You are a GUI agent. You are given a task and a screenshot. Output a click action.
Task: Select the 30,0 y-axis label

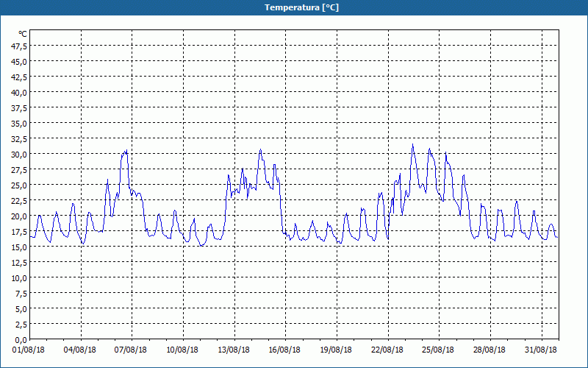click(x=19, y=155)
